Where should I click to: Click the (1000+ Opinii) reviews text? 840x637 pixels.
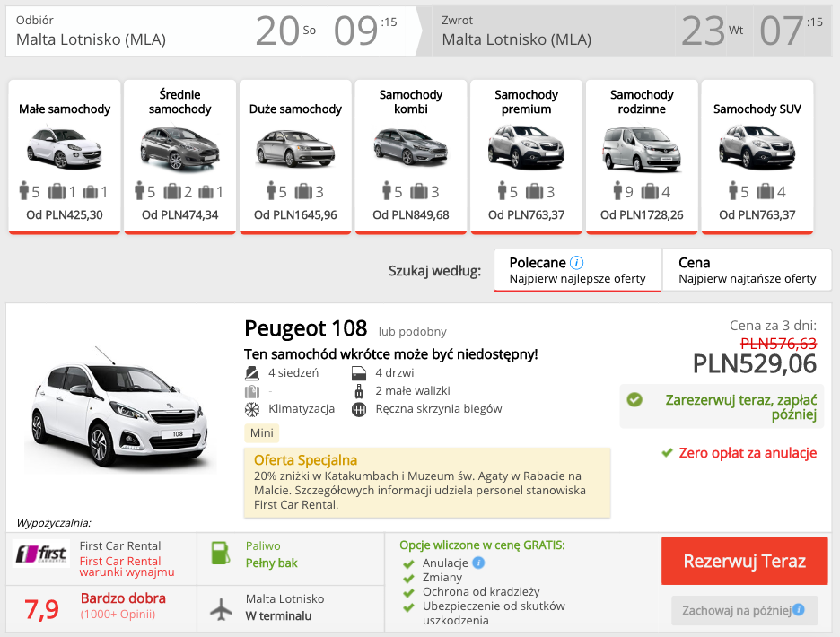[118, 614]
